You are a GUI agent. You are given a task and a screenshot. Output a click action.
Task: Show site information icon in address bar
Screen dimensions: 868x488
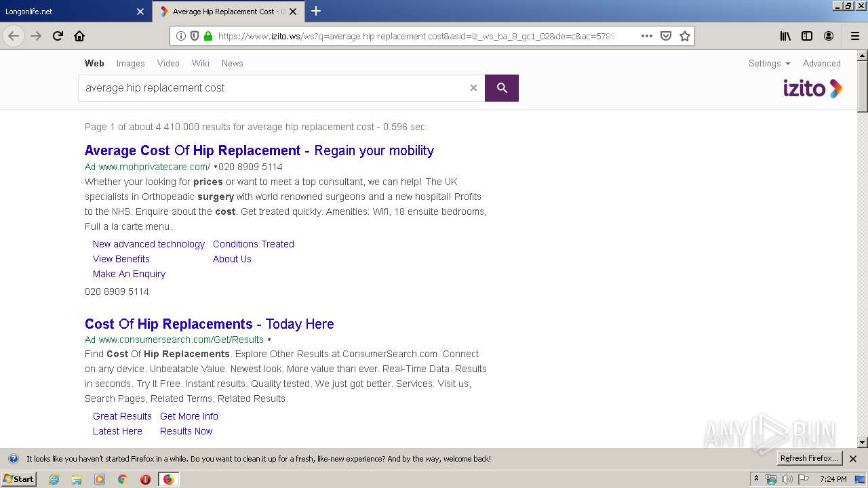[x=181, y=36]
